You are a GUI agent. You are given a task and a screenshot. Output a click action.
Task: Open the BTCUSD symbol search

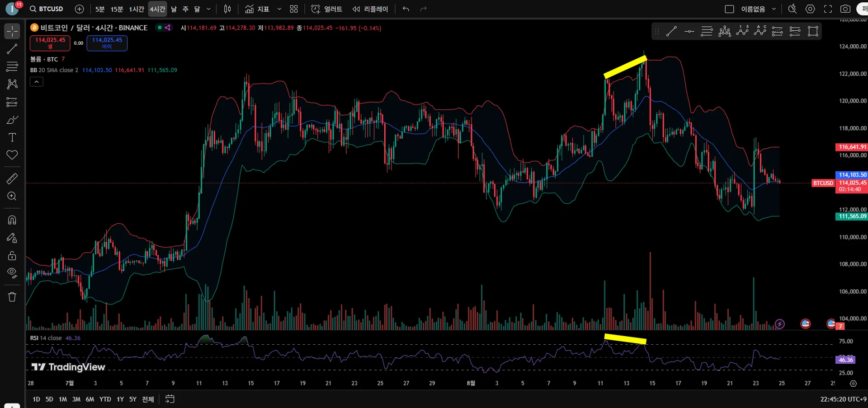[x=47, y=9]
